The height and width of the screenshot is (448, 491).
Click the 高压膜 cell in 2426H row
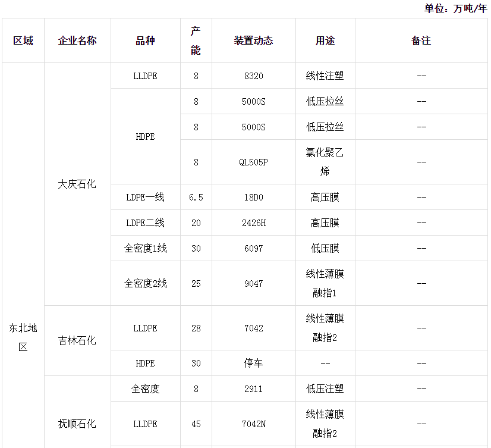(325, 223)
